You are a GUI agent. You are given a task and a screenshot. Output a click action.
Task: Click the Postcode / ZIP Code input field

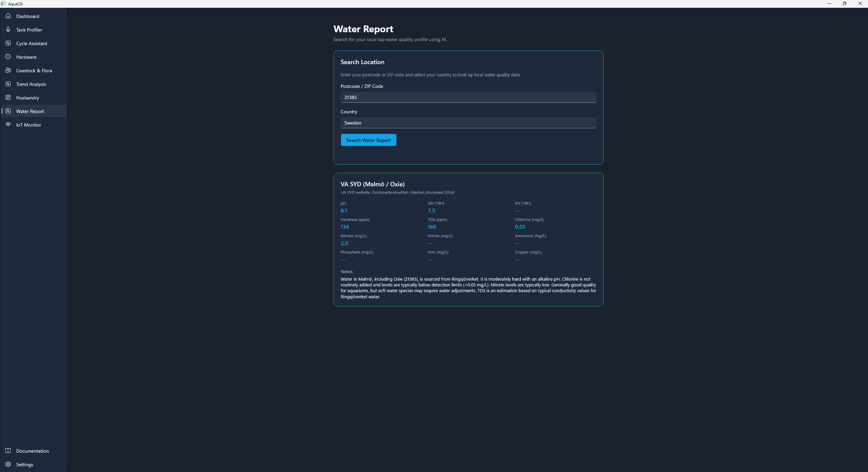coord(468,97)
